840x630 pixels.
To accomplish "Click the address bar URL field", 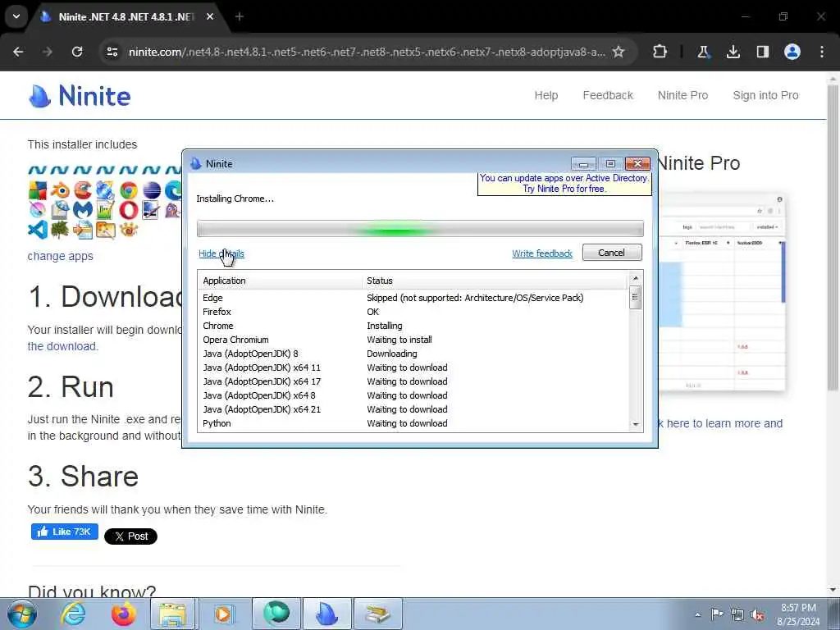I will [x=367, y=52].
